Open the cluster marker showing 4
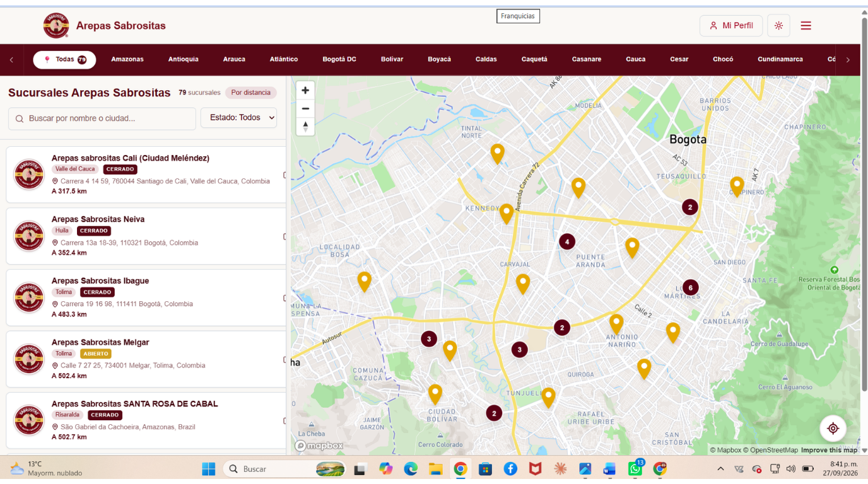 coord(567,241)
